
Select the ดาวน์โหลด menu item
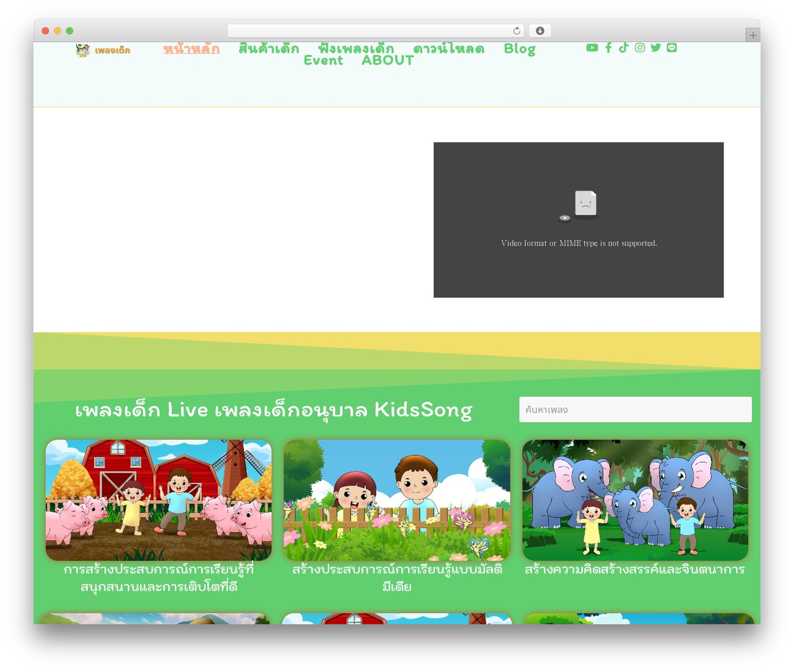pyautogui.click(x=448, y=48)
